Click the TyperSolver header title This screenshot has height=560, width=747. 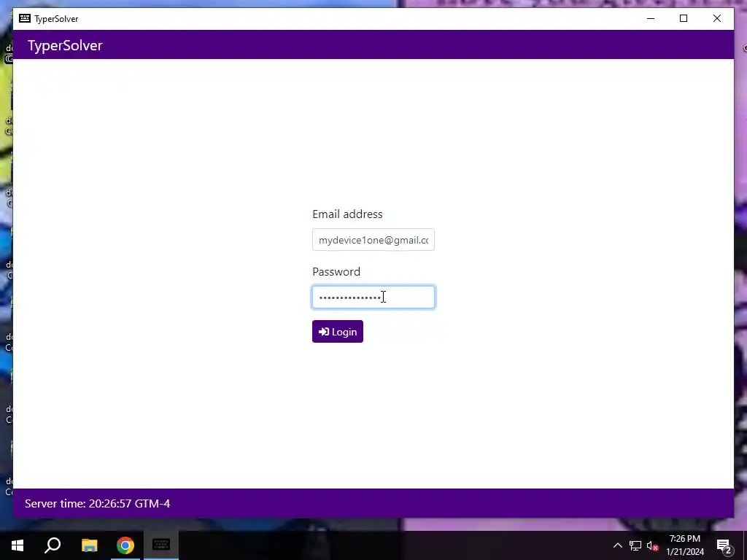click(x=65, y=45)
